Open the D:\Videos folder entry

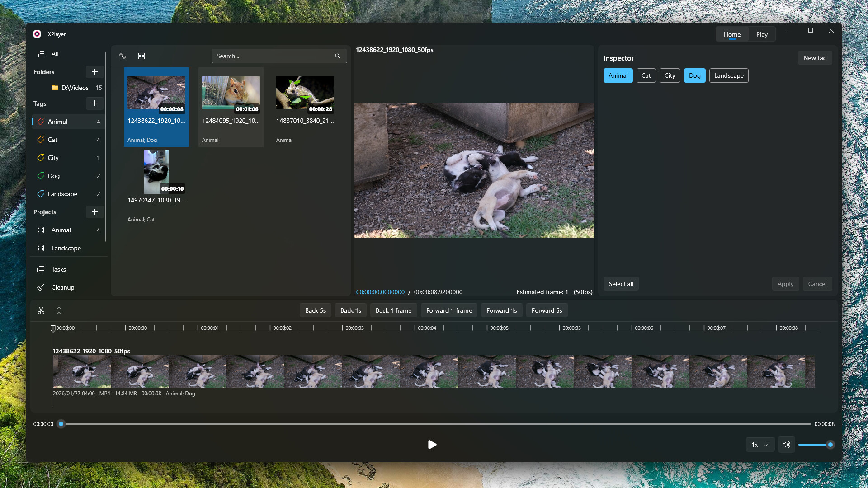pos(75,88)
